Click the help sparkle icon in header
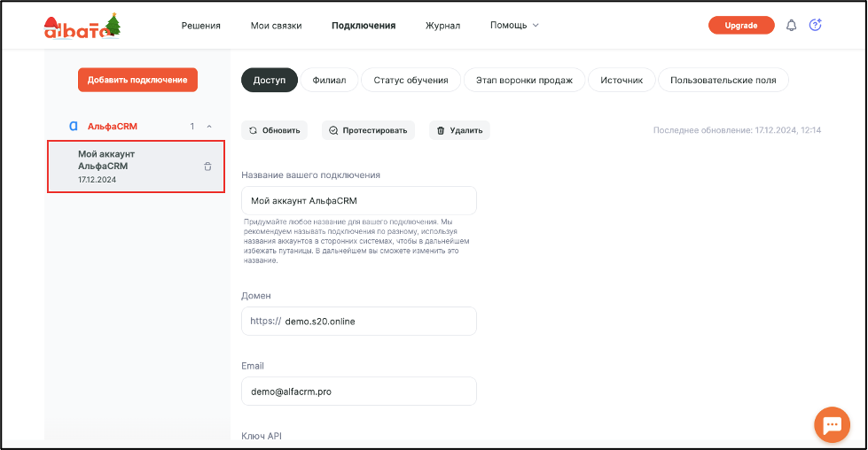This screenshot has height=450, width=868. (x=815, y=25)
